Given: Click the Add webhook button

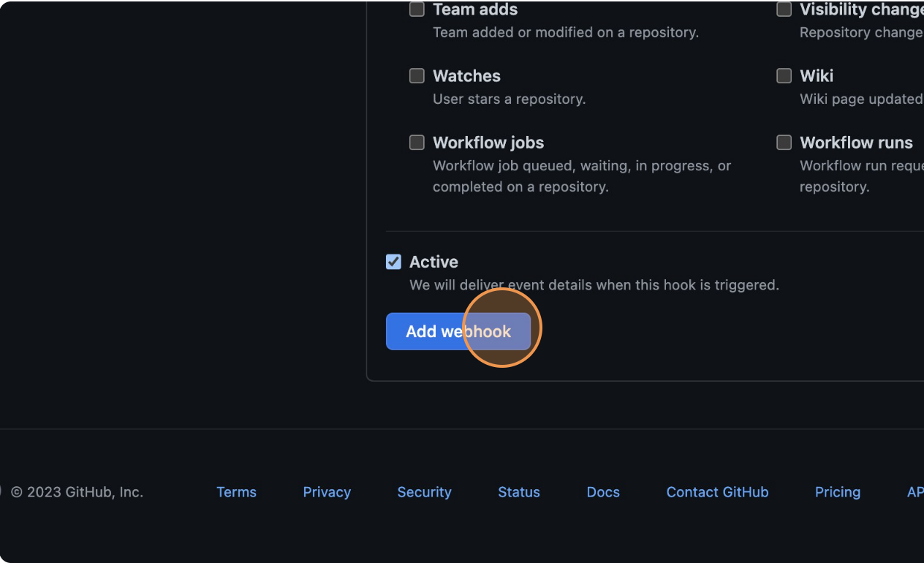Looking at the screenshot, I should coord(458,331).
